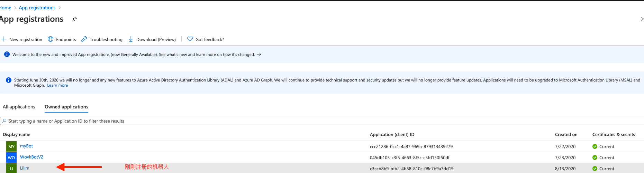Image resolution: width=644 pixels, height=173 pixels.
Task: Click the green MY avatar for myBot
Action: point(11,146)
